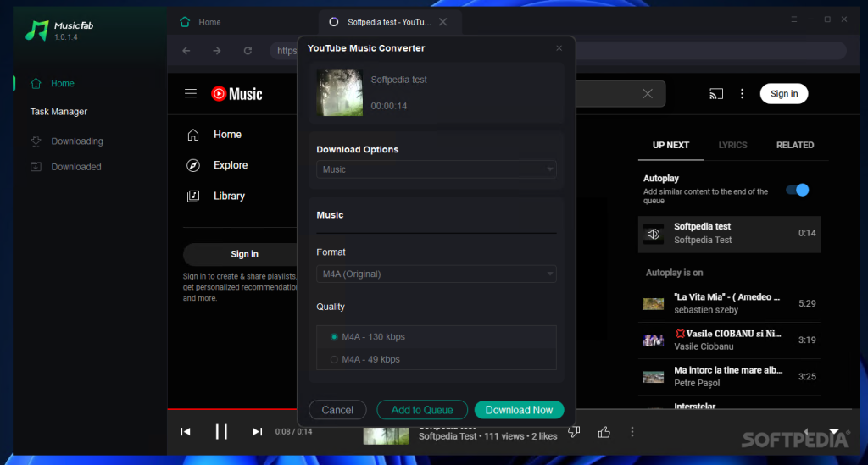Open the Downloading task list in the sidebar
Viewport: 868px width, 465px height.
pyautogui.click(x=76, y=141)
